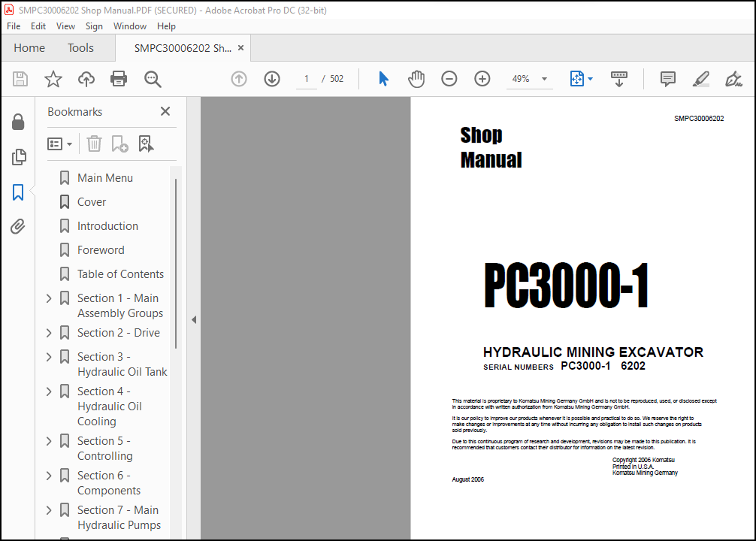
Task: Print the document with printer icon
Action: (x=119, y=79)
